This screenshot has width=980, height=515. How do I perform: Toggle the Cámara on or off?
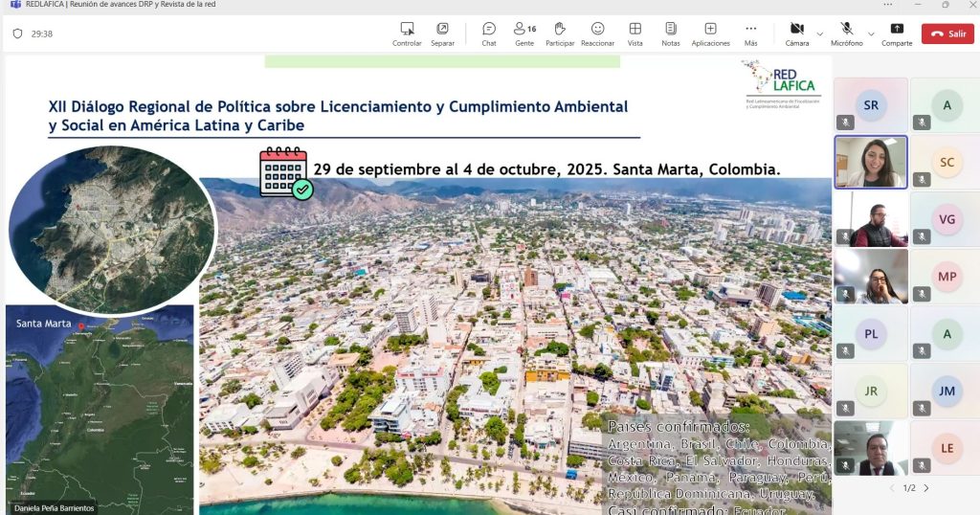[x=796, y=34]
